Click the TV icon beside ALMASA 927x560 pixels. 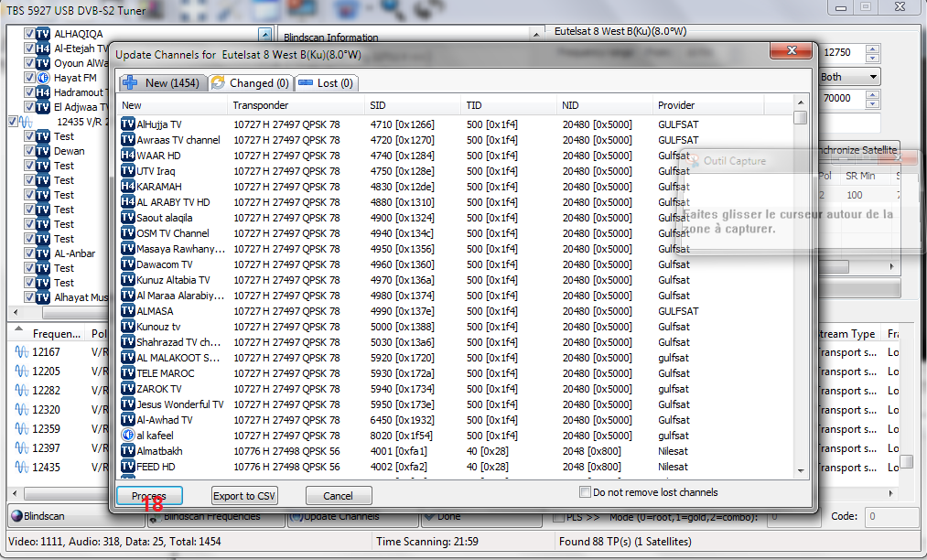[x=128, y=310]
